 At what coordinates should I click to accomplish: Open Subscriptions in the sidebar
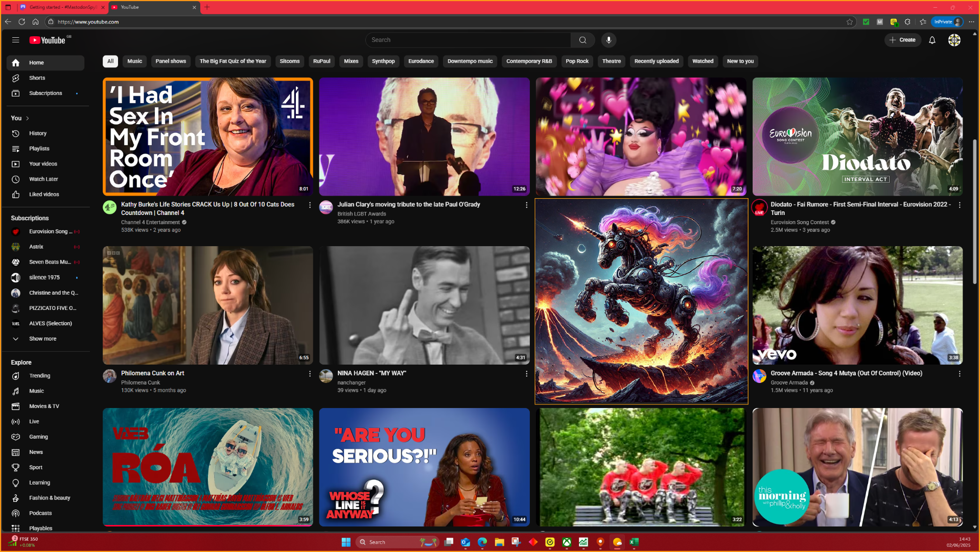[45, 93]
